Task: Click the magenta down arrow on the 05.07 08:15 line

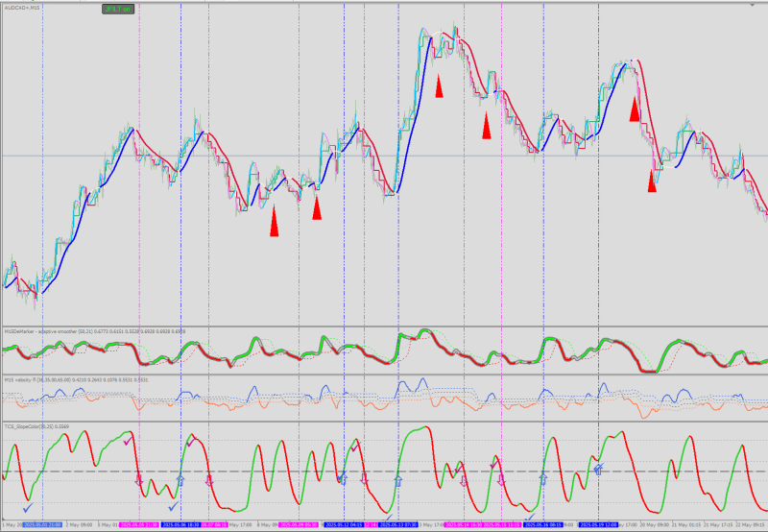Action: click(x=209, y=480)
